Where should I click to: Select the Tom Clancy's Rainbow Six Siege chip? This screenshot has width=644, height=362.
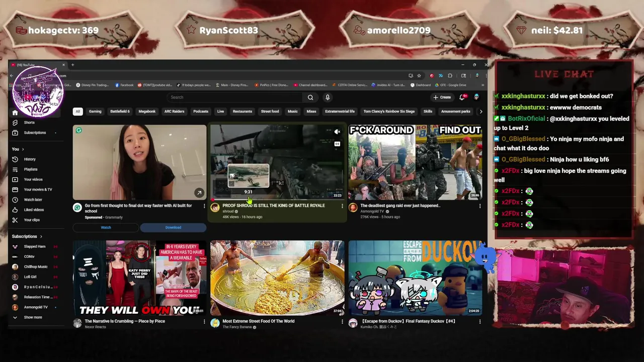tap(389, 112)
